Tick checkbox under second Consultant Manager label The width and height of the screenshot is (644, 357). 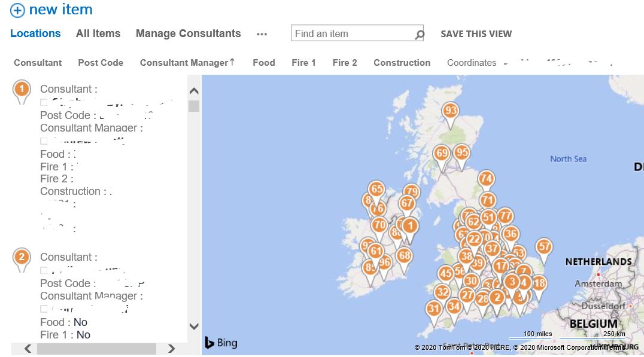44,309
